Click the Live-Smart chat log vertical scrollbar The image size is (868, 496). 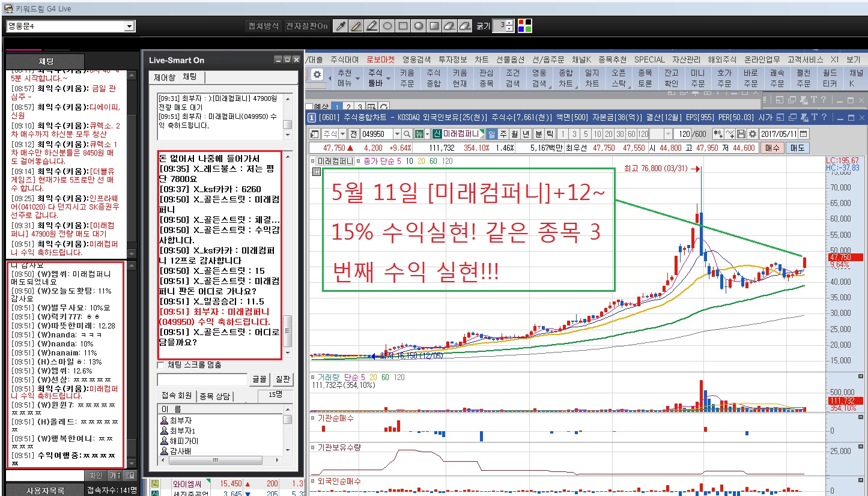pyautogui.click(x=288, y=255)
